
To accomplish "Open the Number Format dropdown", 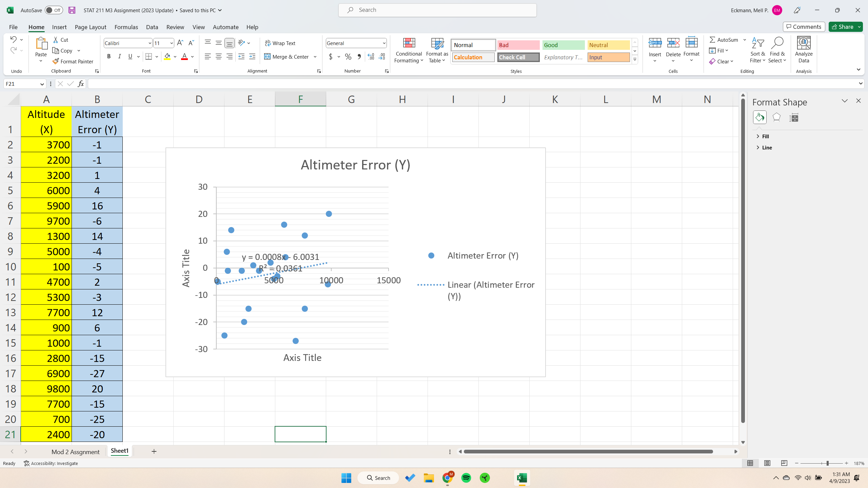I will (383, 43).
